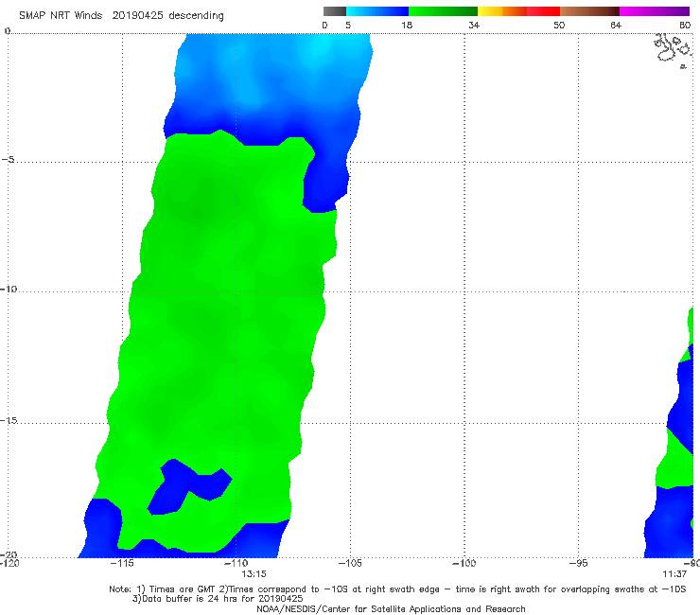Click the latitude label '-10'
The height and width of the screenshot is (615, 700).
tap(9, 289)
